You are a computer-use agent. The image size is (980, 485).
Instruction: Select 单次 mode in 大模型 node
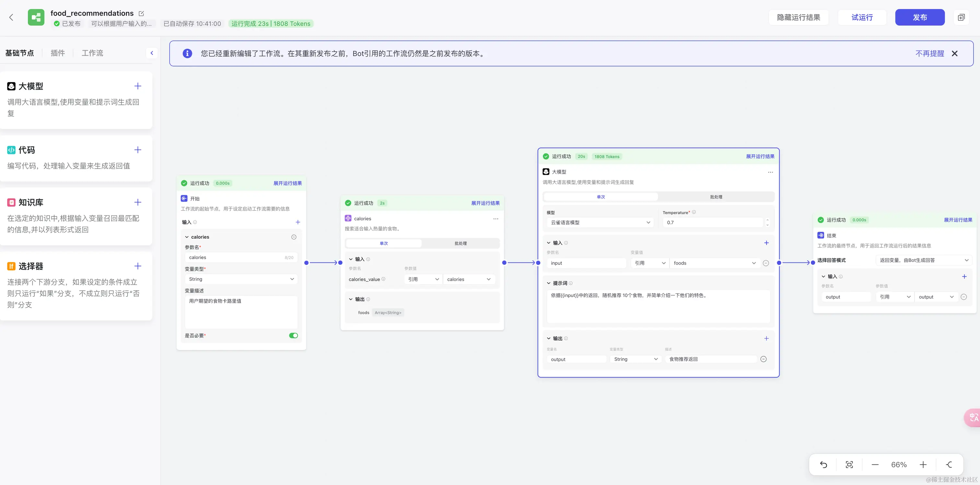(601, 197)
